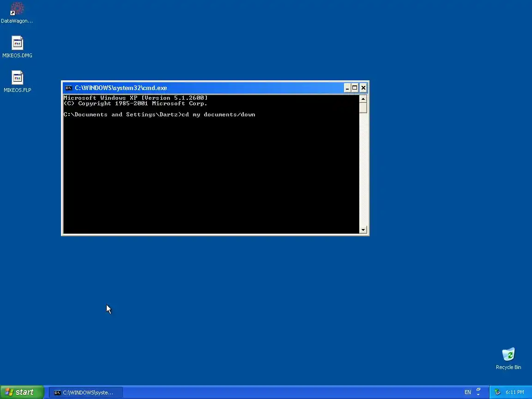Viewport: 532px width, 399px height.
Task: Click the Start button
Action: [22, 392]
